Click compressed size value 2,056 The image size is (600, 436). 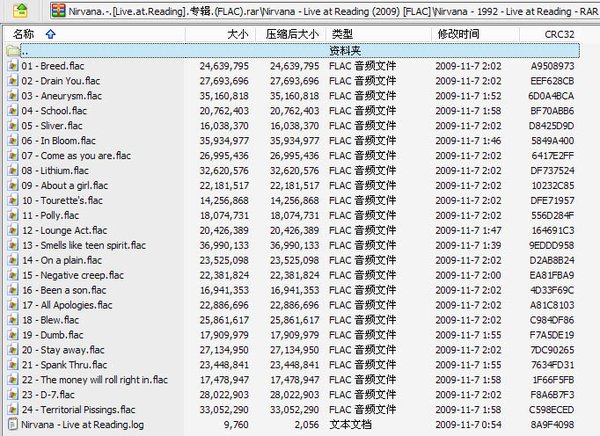point(307,425)
